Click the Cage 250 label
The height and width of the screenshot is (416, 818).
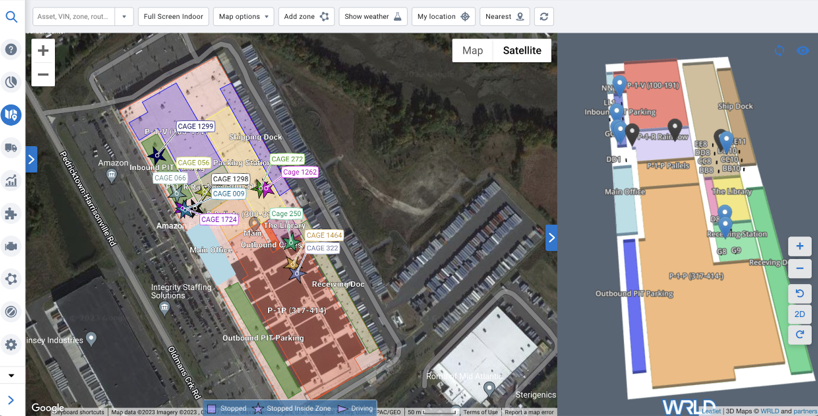(286, 213)
